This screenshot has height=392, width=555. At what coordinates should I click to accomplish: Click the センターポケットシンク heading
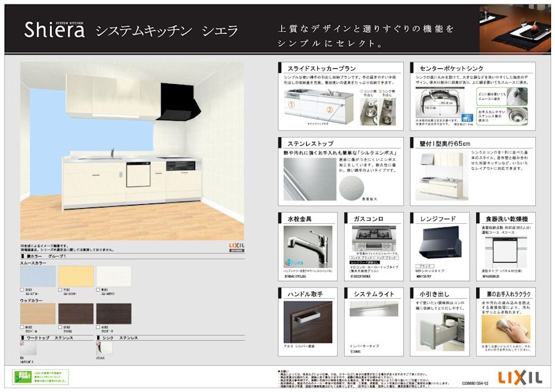[x=451, y=68]
